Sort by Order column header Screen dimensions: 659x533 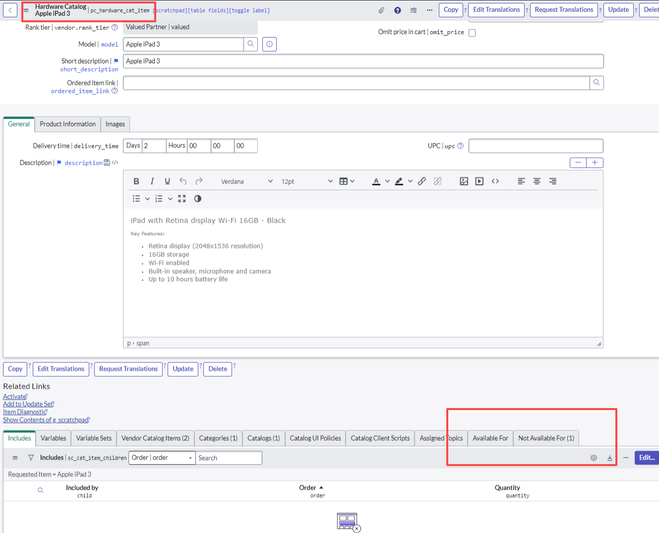(308, 488)
